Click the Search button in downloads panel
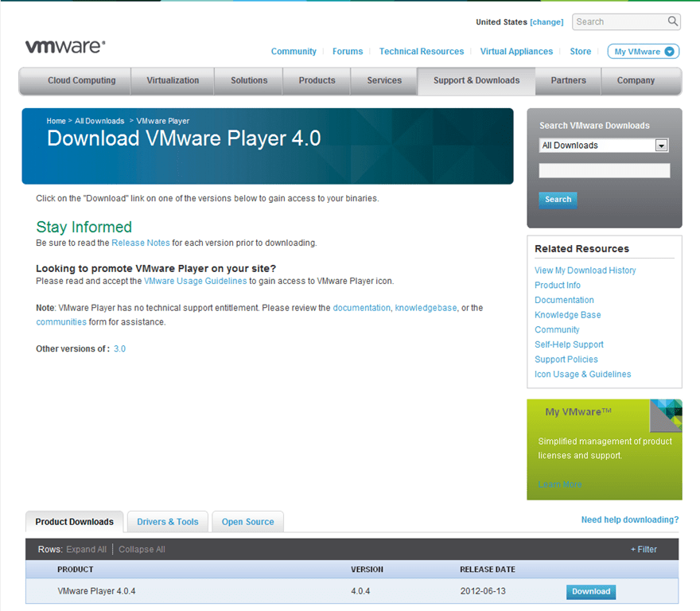 tap(558, 200)
